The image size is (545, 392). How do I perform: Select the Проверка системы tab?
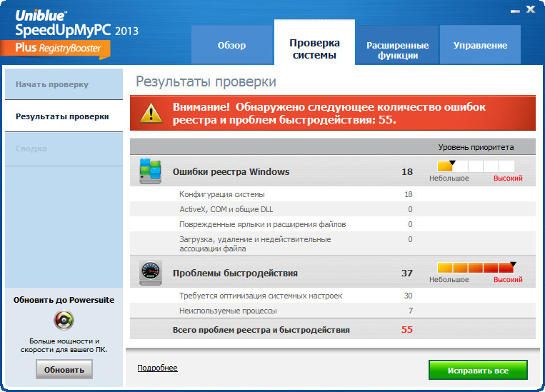(x=314, y=49)
